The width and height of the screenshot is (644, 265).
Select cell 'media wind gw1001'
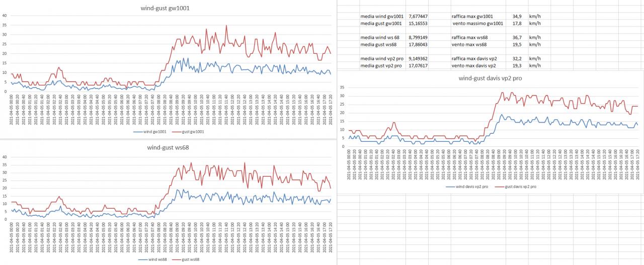[x=381, y=17]
